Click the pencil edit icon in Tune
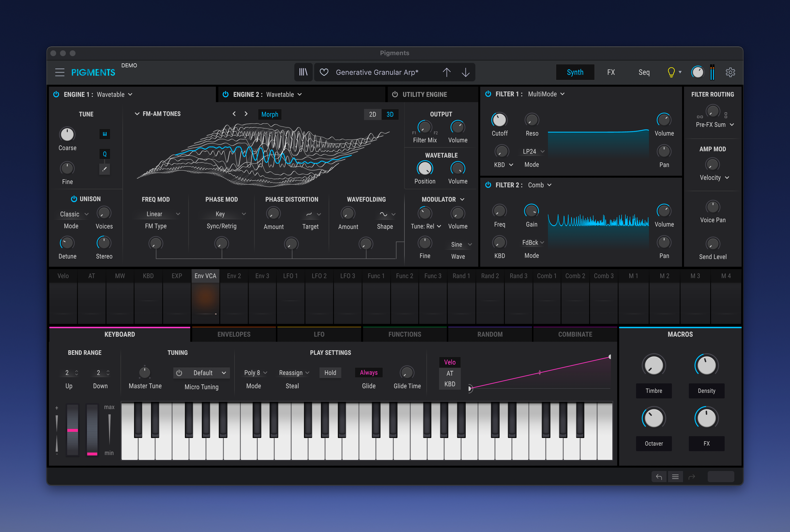790x532 pixels. tap(105, 169)
